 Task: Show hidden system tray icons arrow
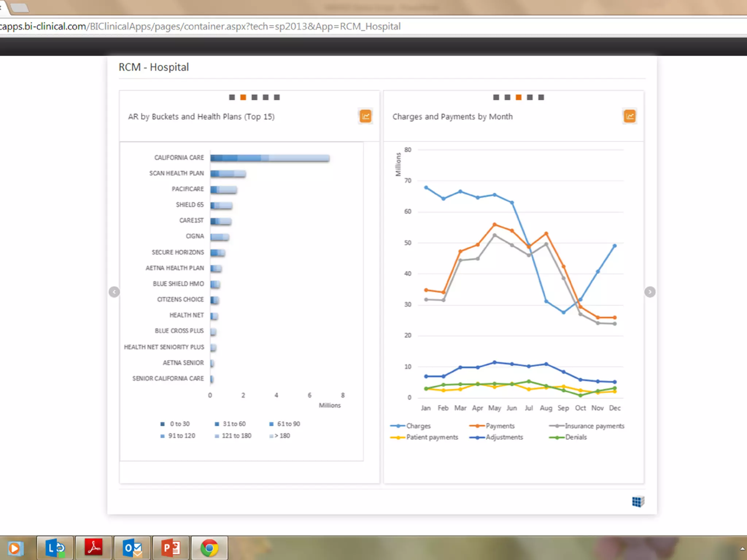tap(742, 549)
